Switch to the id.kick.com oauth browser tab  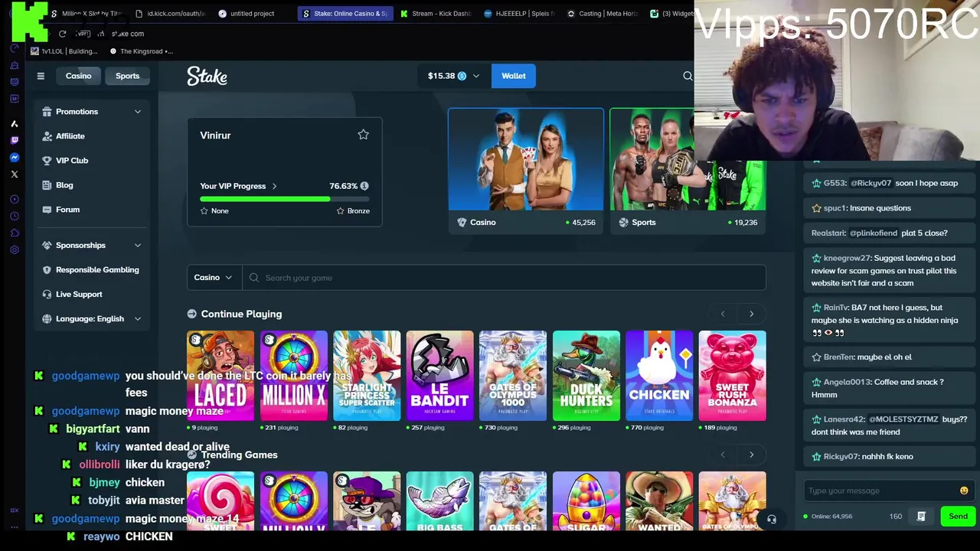(x=170, y=14)
